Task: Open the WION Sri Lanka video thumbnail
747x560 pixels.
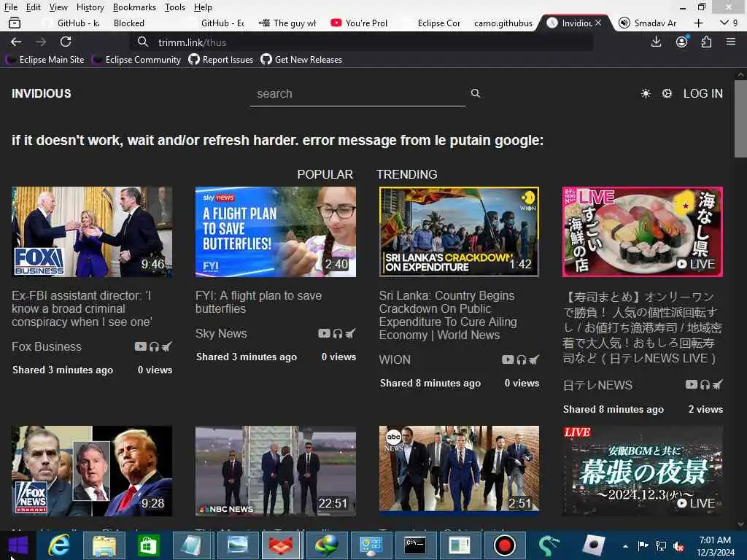Action: [459, 232]
